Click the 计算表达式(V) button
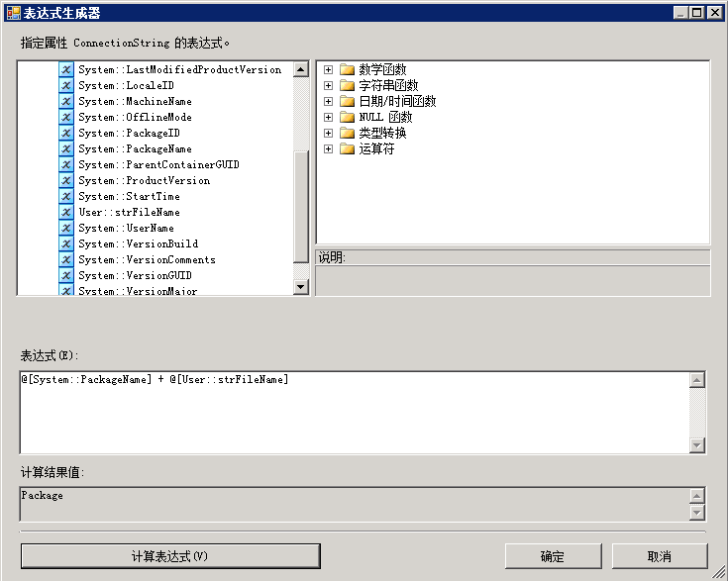 tap(170, 556)
